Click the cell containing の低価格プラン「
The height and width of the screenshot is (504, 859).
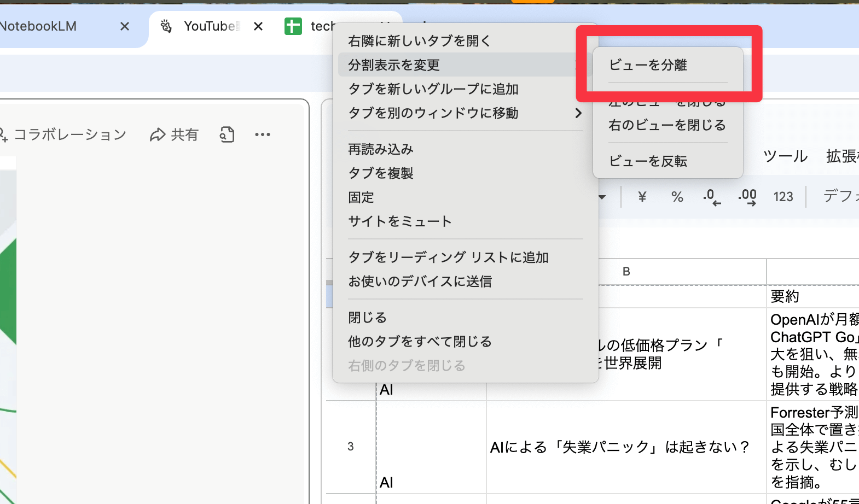coord(682,354)
